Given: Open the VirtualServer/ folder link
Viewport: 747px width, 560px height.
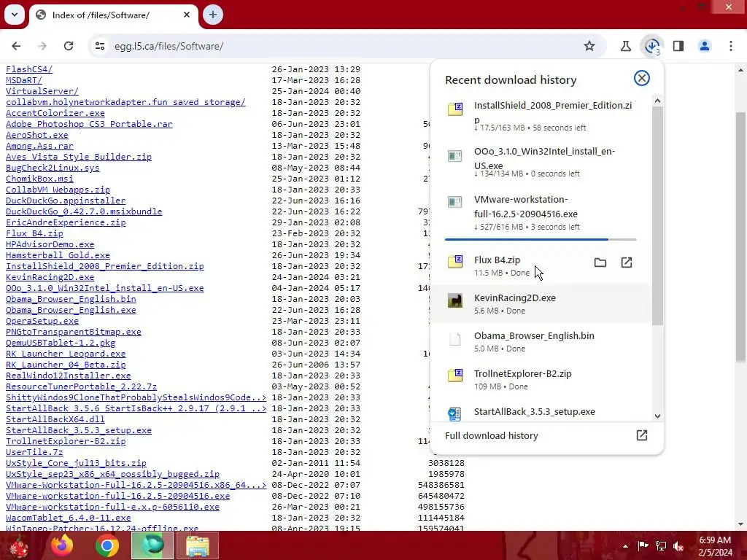Looking at the screenshot, I should pyautogui.click(x=42, y=91).
